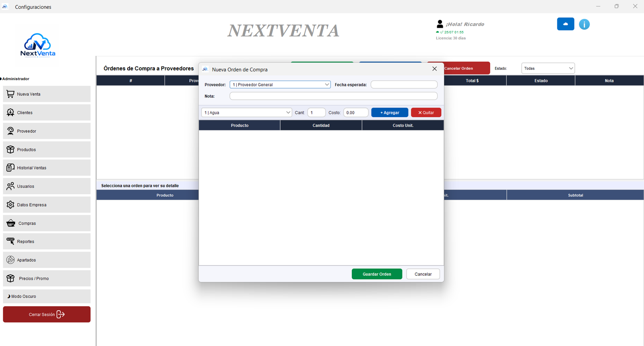The height and width of the screenshot is (346, 644).
Task: Click the Costo Unit. column header
Action: pos(403,126)
